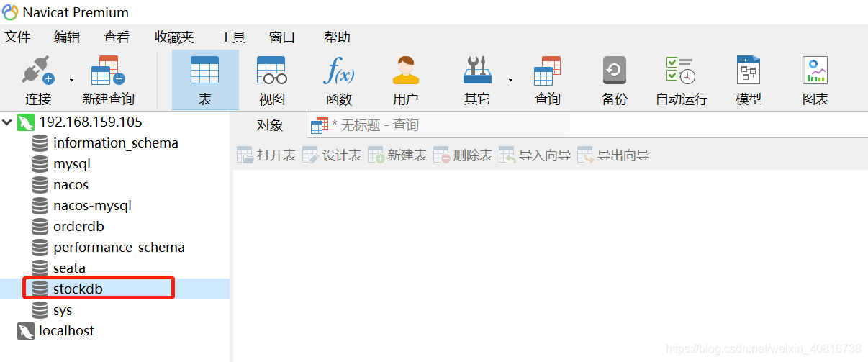Image resolution: width=868 pixels, height=362 pixels.
Task: Click the 打开表 button
Action: 267,155
